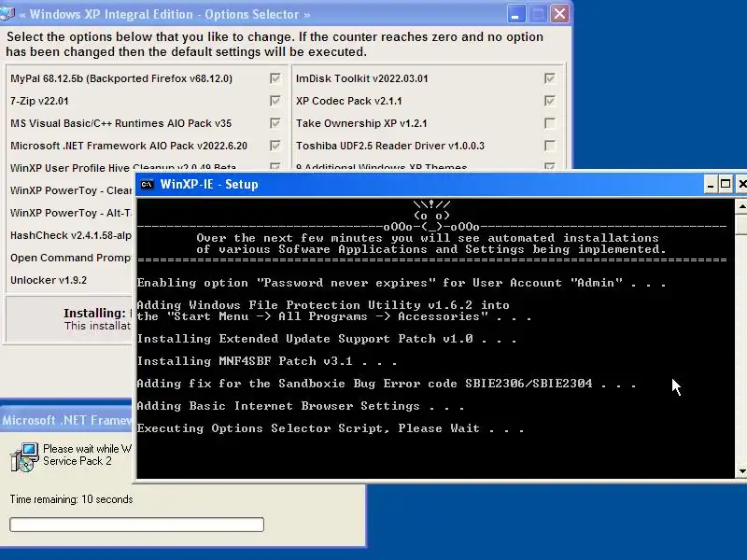Click 'Executing Options Selector Script' console line
Viewport: 747px width, 560px height.
coord(331,428)
